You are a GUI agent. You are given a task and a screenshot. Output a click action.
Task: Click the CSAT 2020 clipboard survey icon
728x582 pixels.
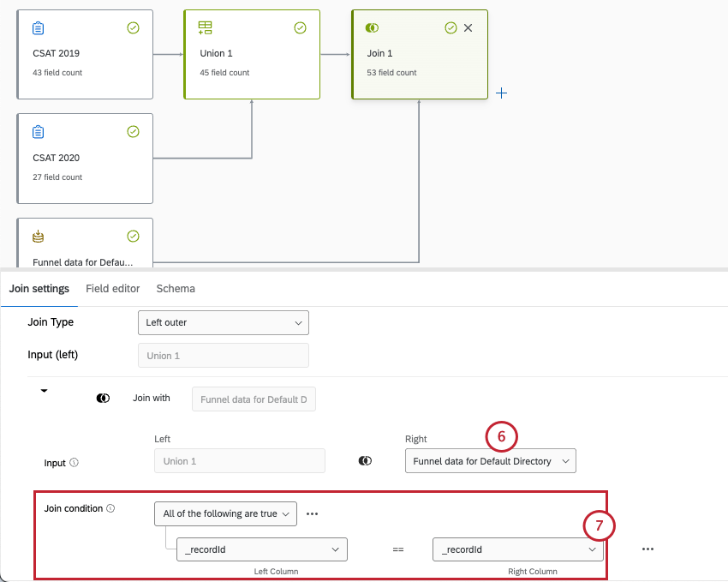click(38, 132)
